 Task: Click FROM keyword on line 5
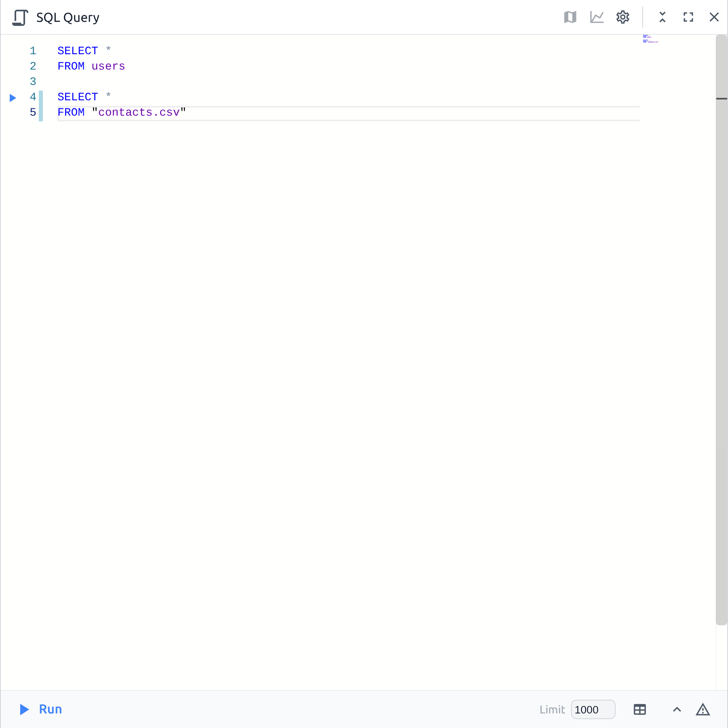pos(71,112)
